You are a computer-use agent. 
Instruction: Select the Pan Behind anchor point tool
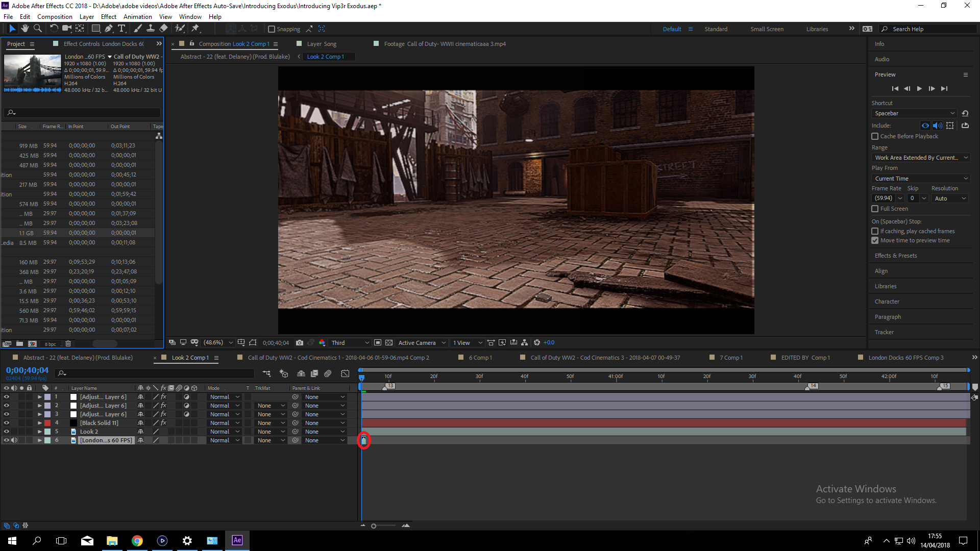[x=80, y=29]
